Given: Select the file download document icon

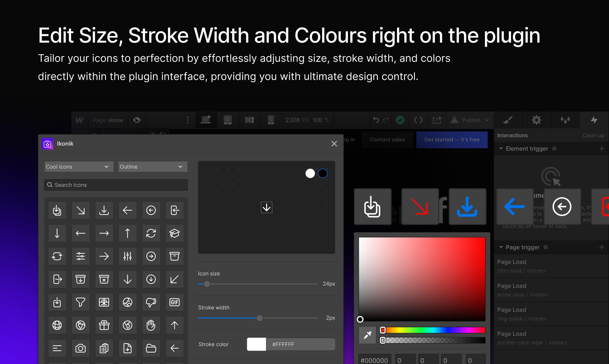Looking at the screenshot, I should [x=128, y=348].
